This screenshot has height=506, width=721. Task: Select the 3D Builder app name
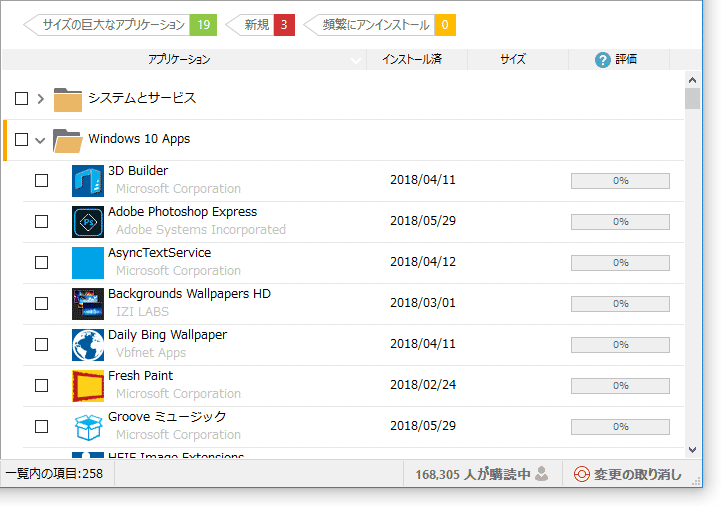(138, 171)
